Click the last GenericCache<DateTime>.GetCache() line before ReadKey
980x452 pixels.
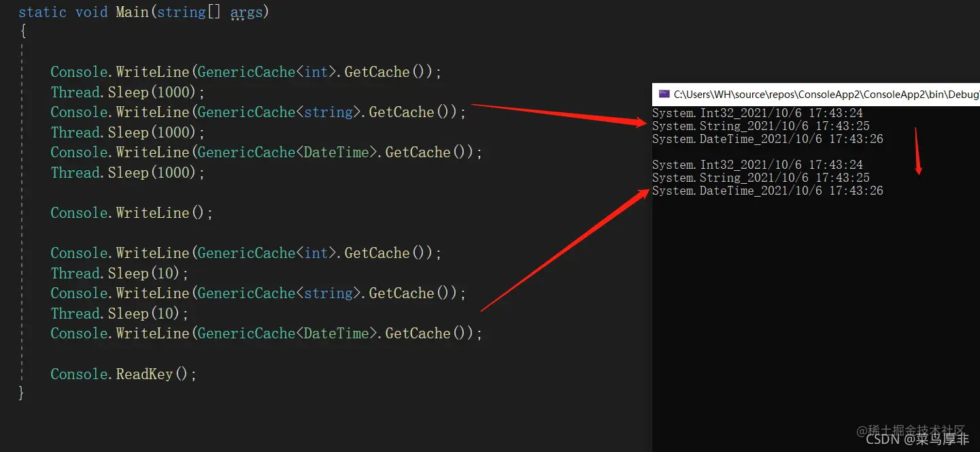tap(267, 334)
